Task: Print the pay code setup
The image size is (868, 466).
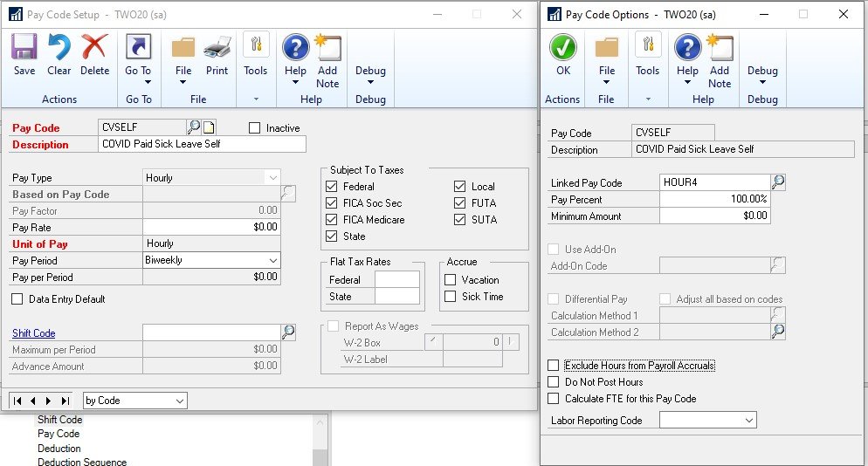Action: pos(217,55)
